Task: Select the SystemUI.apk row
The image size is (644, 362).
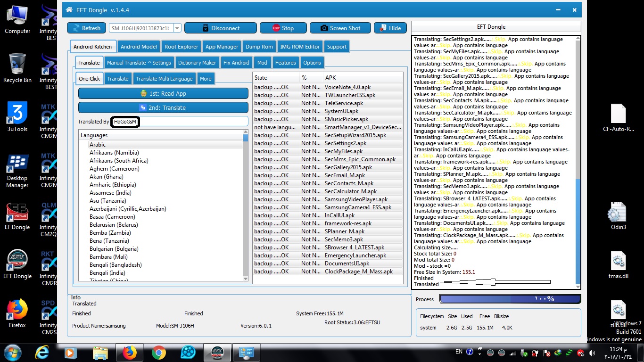Action: tap(328, 111)
